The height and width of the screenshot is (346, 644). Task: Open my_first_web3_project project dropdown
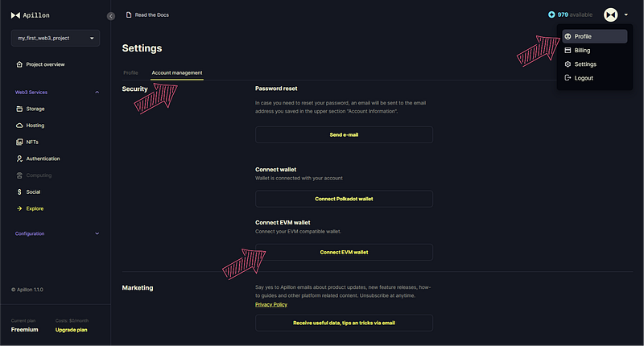tap(56, 38)
